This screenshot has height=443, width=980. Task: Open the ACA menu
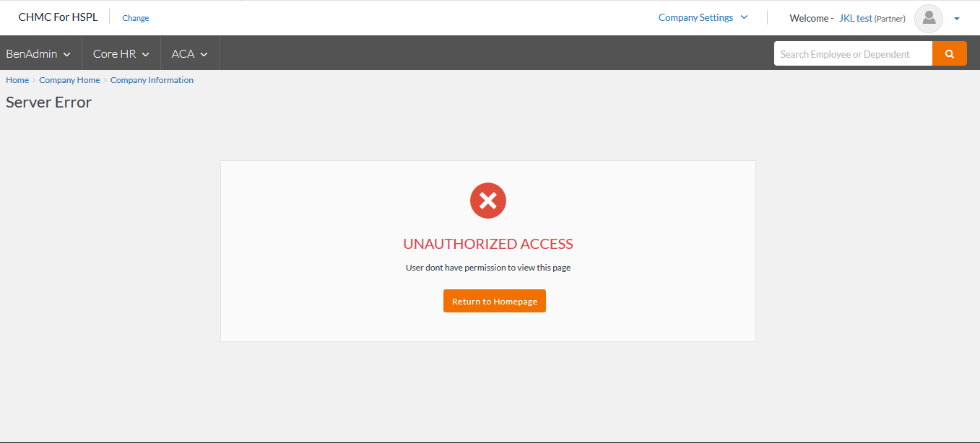[190, 54]
